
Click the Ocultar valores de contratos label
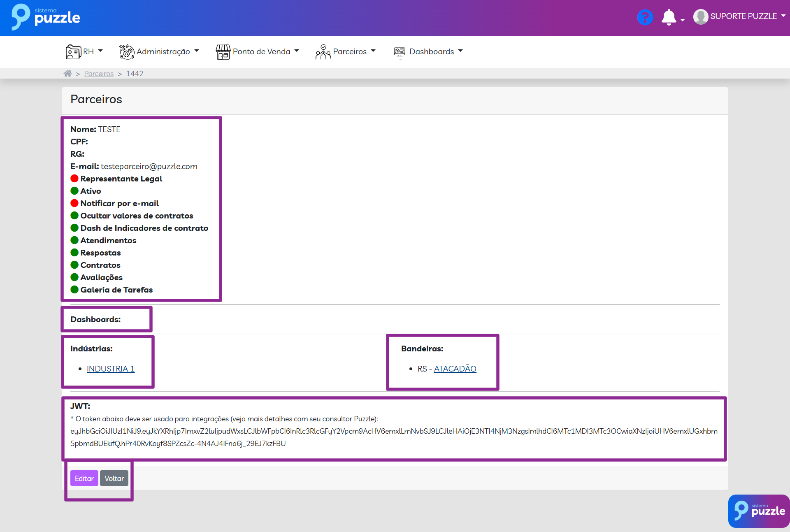[x=137, y=216]
